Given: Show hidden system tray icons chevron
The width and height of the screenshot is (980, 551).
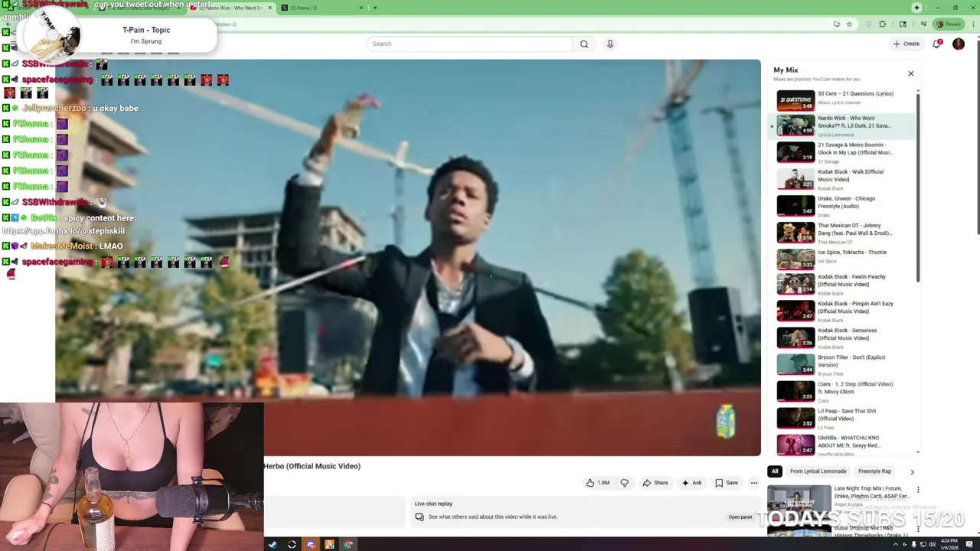Looking at the screenshot, I should tap(895, 545).
